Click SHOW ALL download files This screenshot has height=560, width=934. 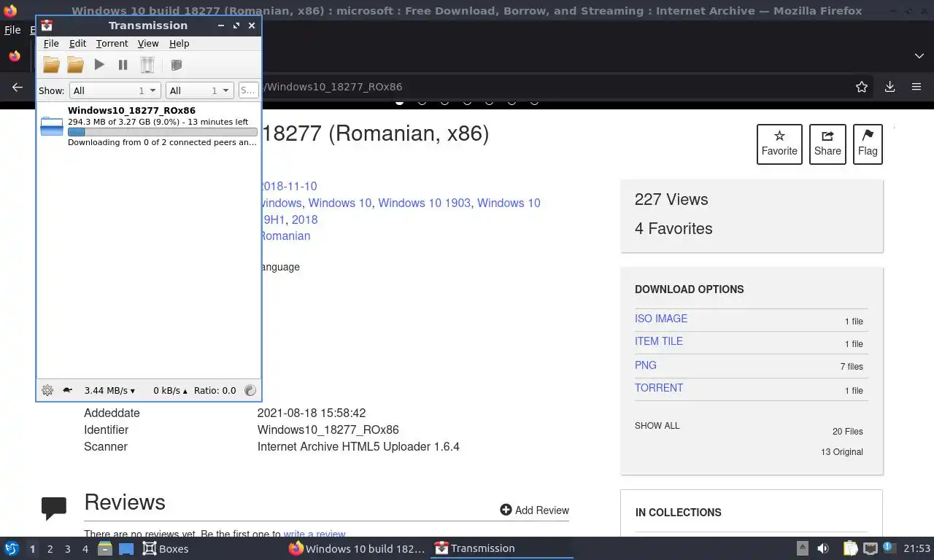(657, 426)
